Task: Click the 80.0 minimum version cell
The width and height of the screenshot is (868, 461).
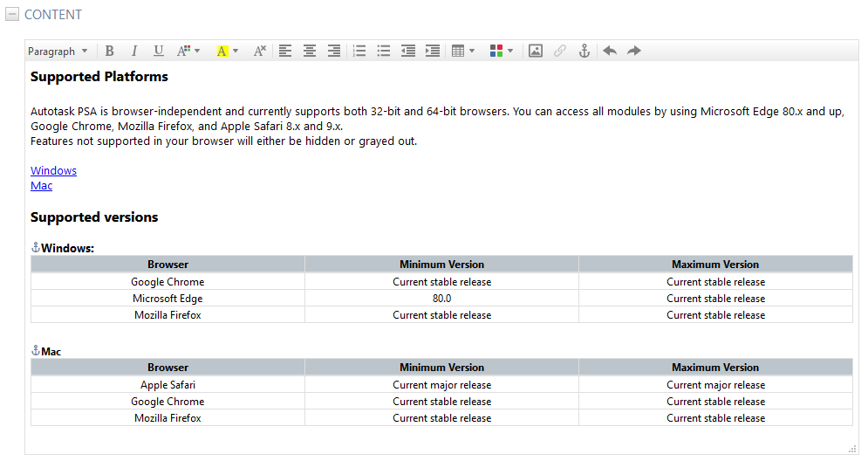Action: point(441,299)
